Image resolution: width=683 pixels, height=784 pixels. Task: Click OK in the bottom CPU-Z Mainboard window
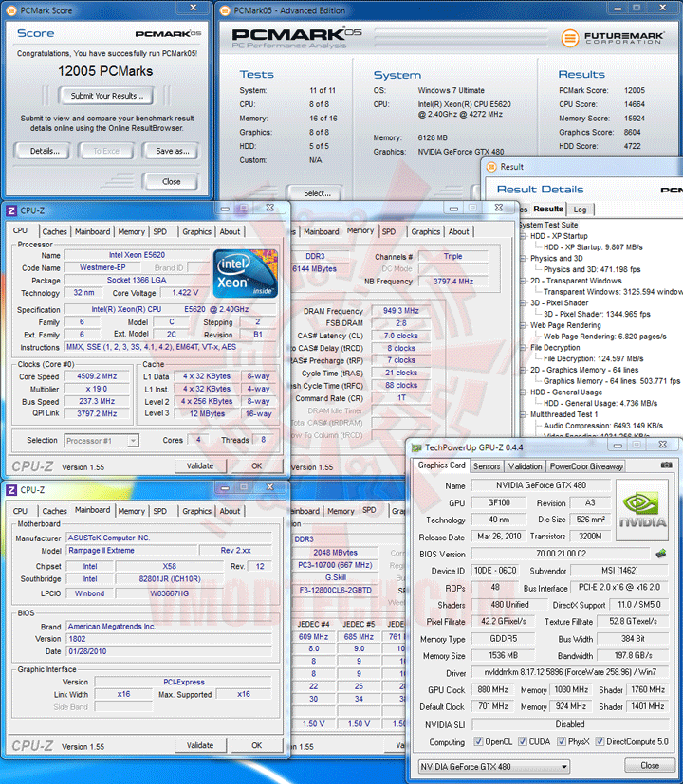click(257, 745)
